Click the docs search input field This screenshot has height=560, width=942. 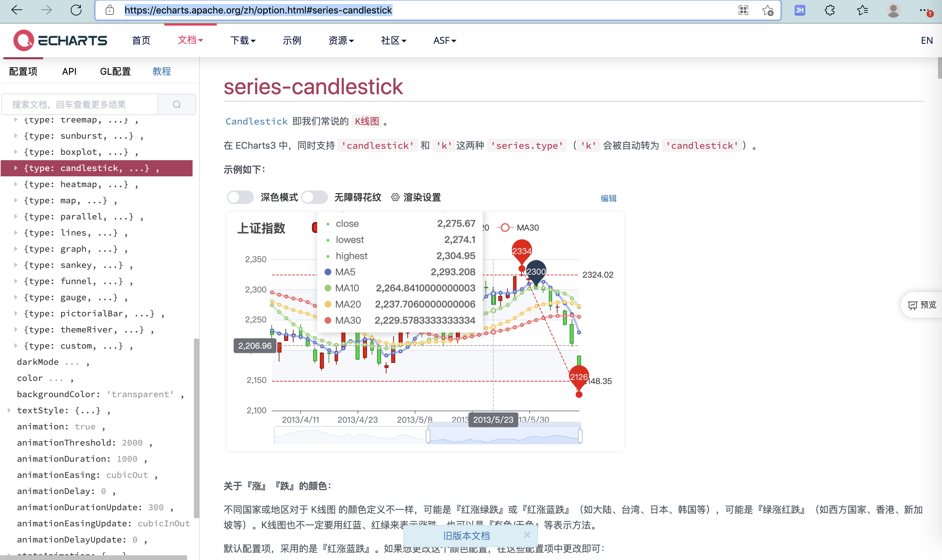point(80,105)
